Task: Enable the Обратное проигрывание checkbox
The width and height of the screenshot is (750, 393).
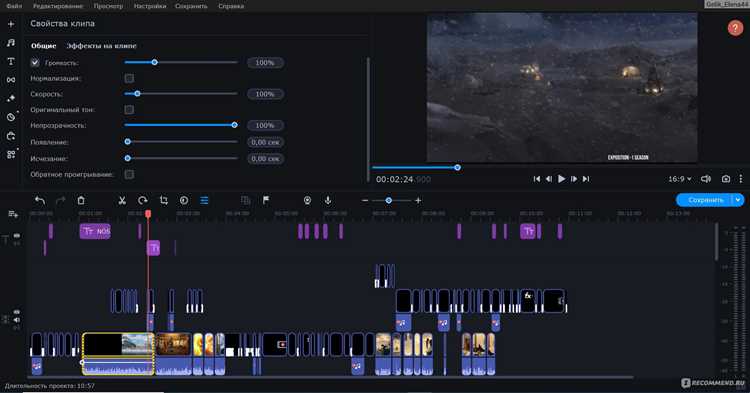Action: click(129, 174)
